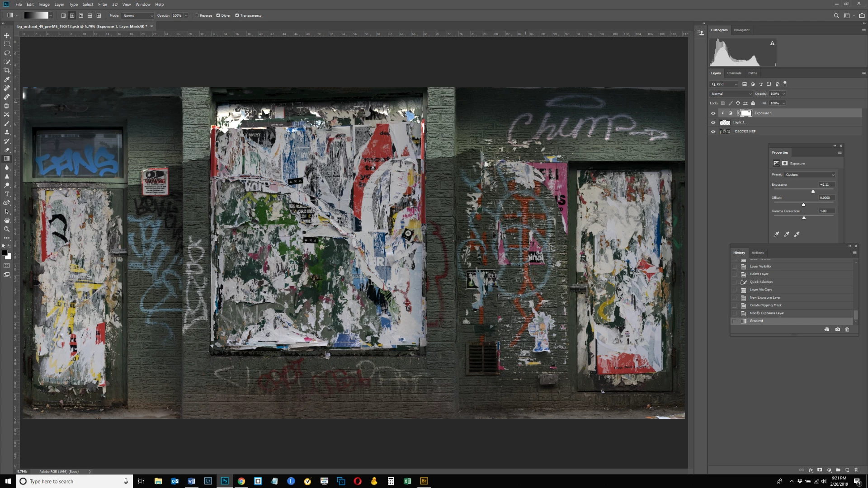Screen dimensions: 868x488
Task: Click the lock all layer icon
Action: tap(753, 103)
